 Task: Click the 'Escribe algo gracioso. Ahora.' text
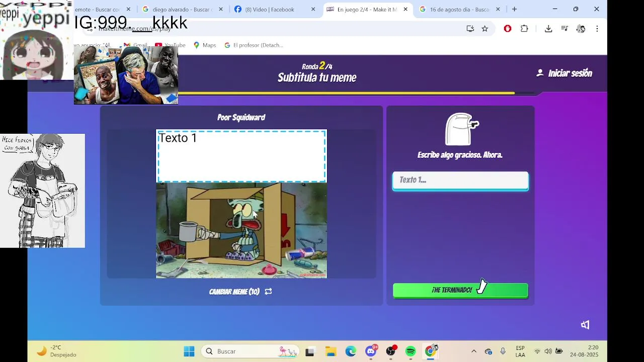pos(460,155)
